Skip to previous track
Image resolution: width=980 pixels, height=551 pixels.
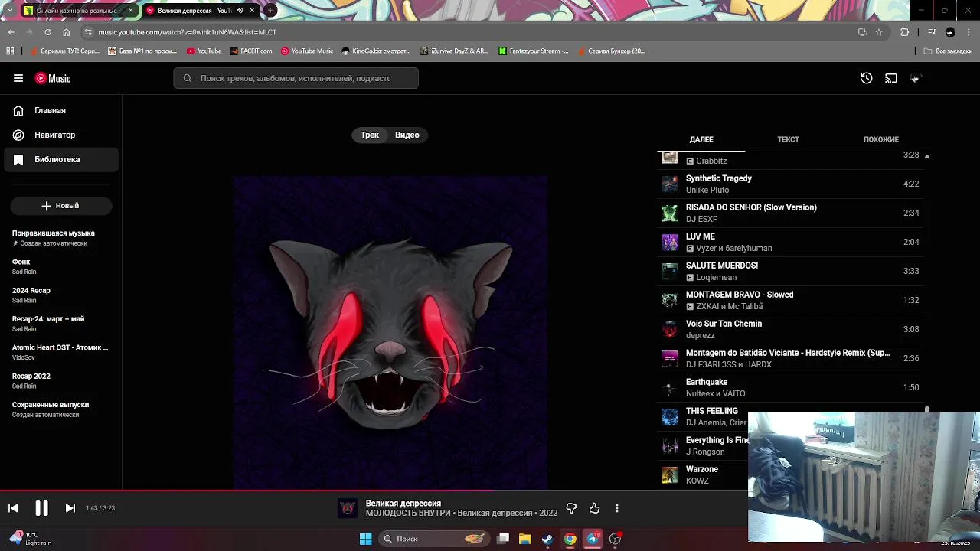(13, 508)
